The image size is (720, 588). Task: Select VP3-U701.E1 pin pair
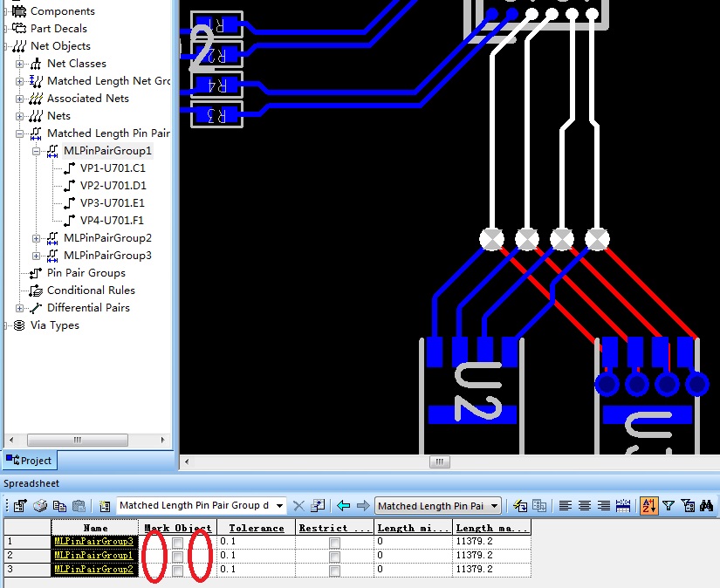[x=112, y=203]
